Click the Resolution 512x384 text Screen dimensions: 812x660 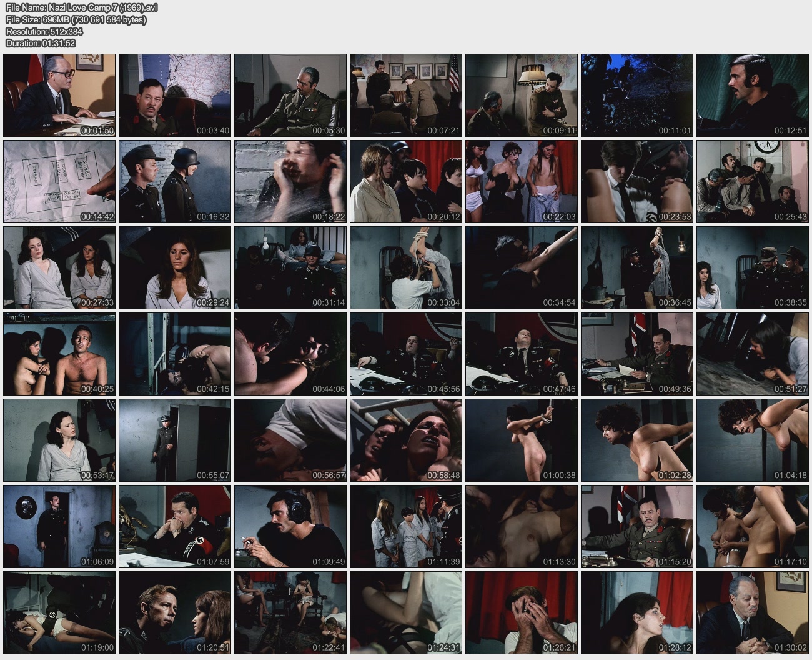(44, 31)
